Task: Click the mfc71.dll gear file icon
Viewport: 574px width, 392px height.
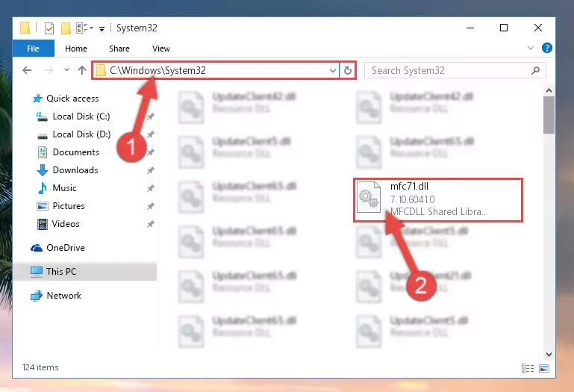Action: pos(369,197)
